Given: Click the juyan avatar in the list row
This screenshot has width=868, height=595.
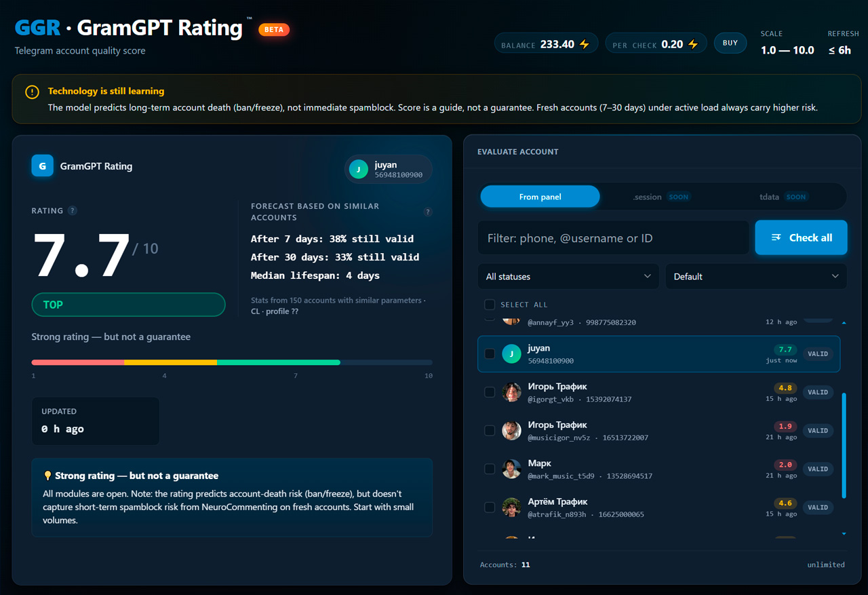Looking at the screenshot, I should 511,353.
